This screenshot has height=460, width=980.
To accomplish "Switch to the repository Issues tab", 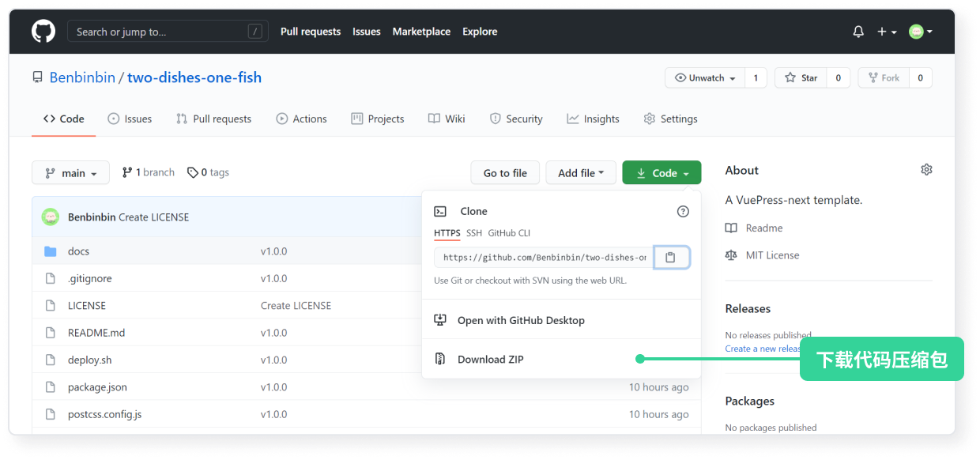I will (x=130, y=119).
